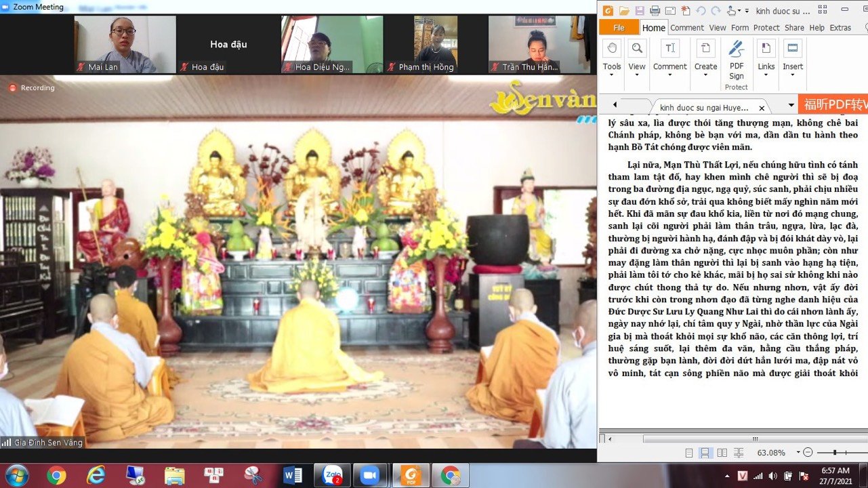Click the PDF Sign pen icon
Viewport: 868px width, 488px height.
click(x=737, y=48)
